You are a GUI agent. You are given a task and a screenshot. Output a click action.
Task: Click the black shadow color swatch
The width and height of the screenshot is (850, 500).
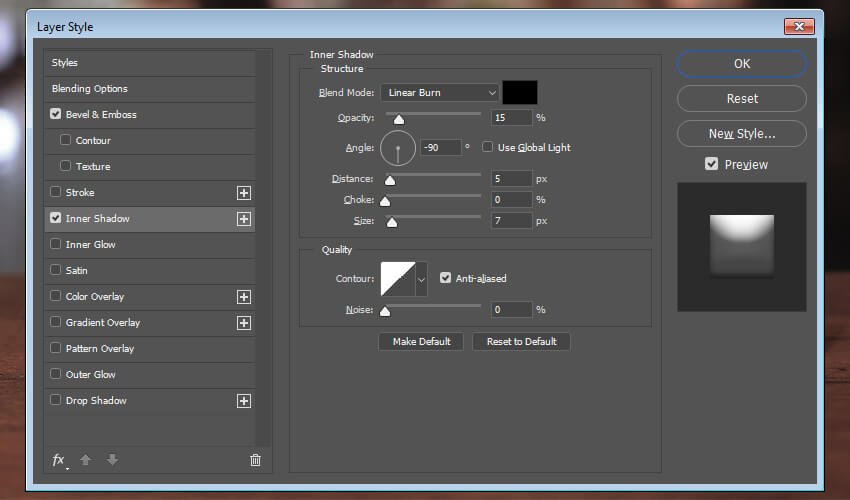click(x=520, y=92)
